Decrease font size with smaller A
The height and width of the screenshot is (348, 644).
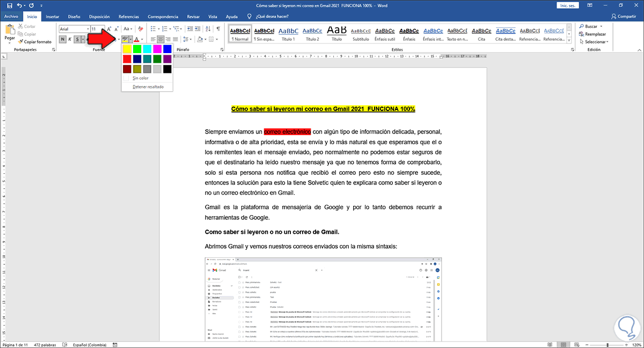(x=116, y=28)
